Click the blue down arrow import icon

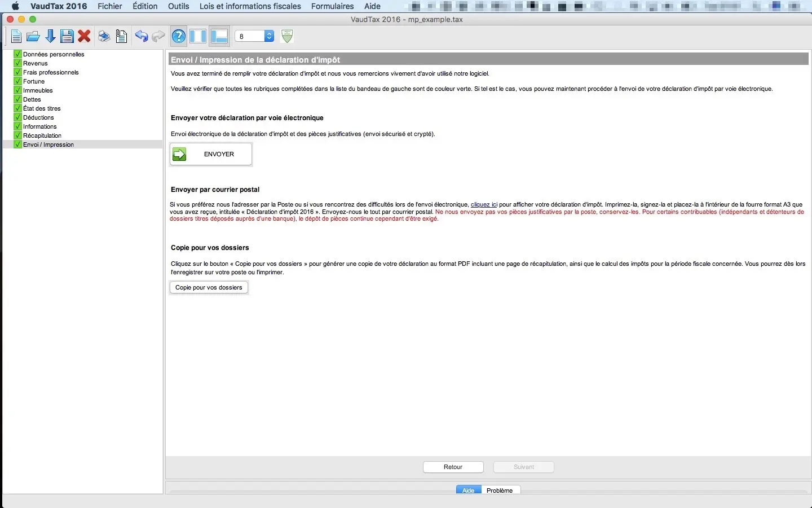(50, 37)
